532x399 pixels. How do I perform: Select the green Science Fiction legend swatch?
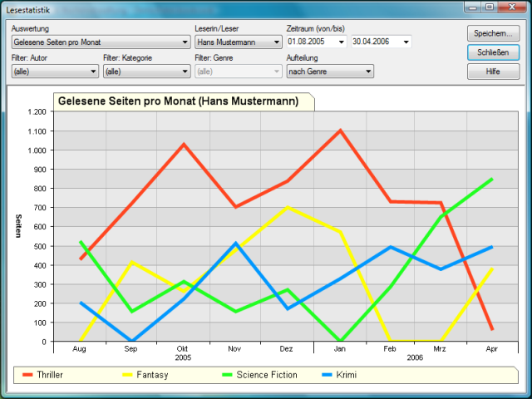point(224,376)
